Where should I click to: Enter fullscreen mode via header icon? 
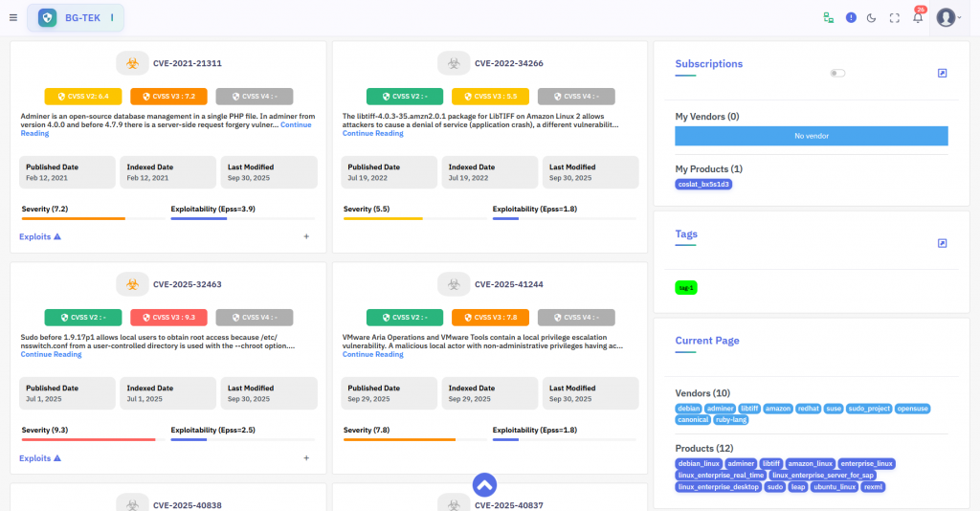[x=895, y=17]
